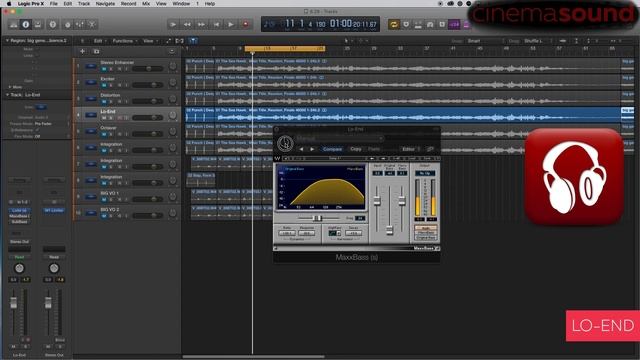Open Navigate menu in menu bar
Image resolution: width=640 pixels, height=360 pixels.
click(x=105, y=4)
